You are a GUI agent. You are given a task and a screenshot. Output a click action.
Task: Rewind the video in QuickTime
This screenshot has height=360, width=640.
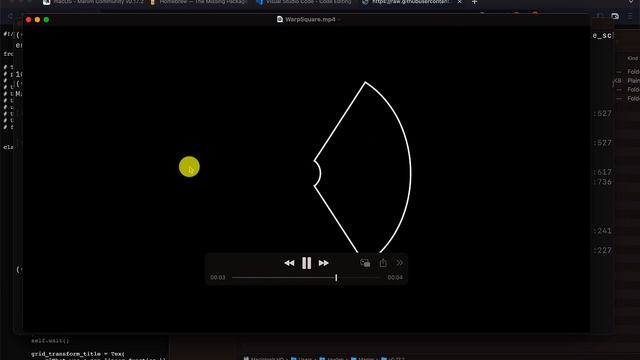[289, 263]
